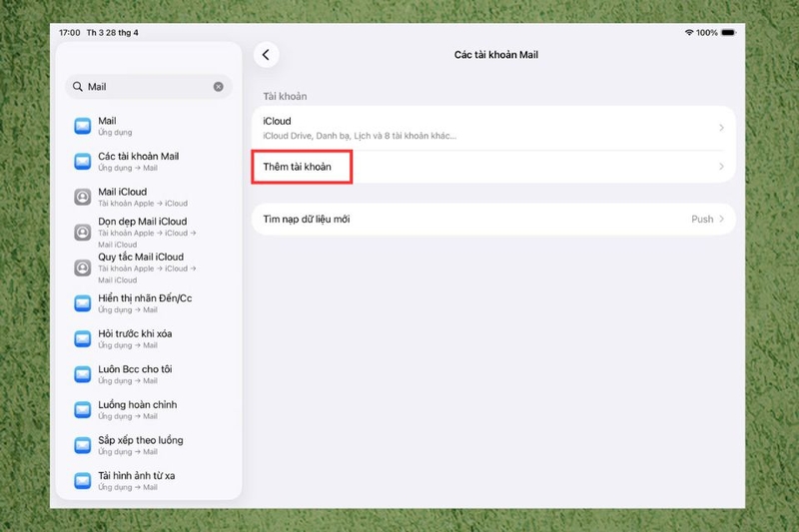
Task: Click the 100% battery percentage
Action: pyautogui.click(x=707, y=33)
